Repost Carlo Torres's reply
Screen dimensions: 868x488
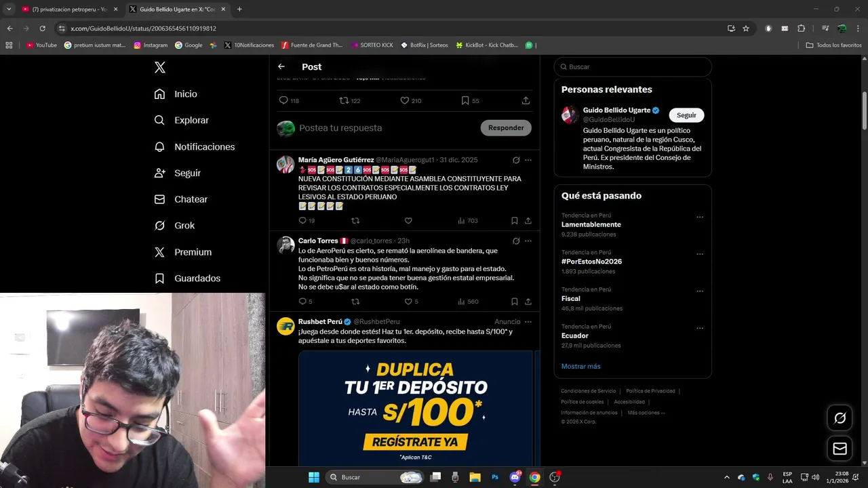tap(355, 302)
